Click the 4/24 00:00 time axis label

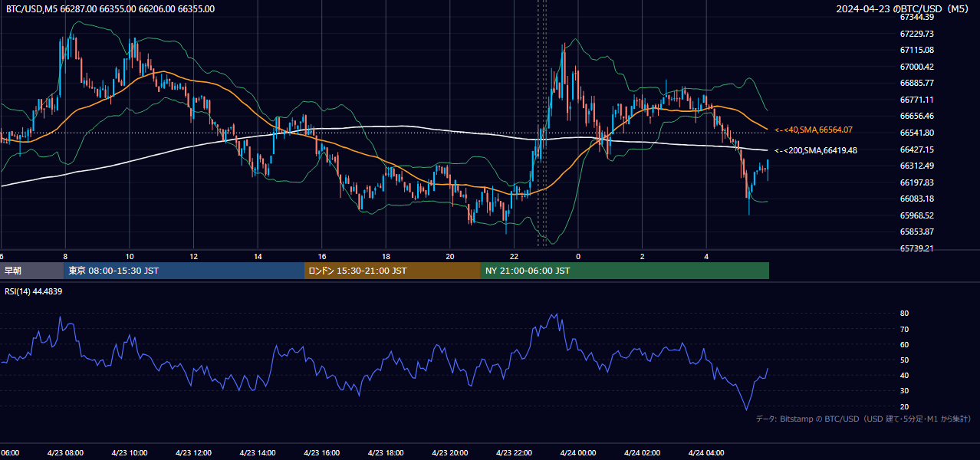click(578, 453)
